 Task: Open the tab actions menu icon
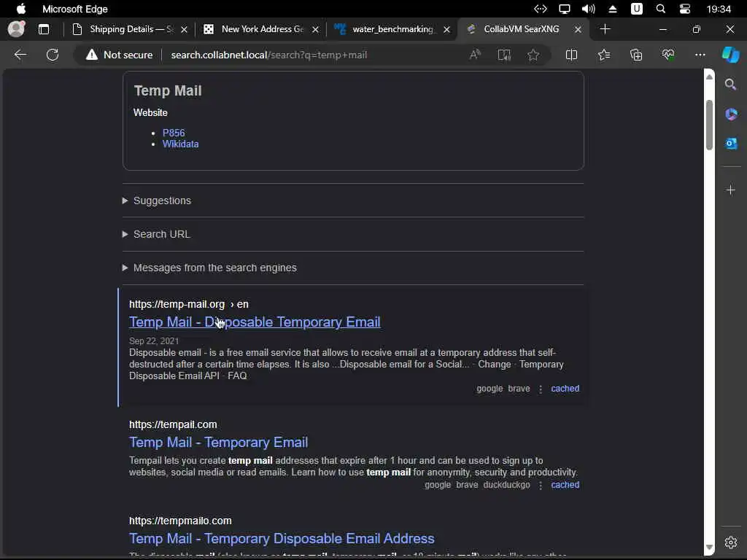pyautogui.click(x=44, y=29)
